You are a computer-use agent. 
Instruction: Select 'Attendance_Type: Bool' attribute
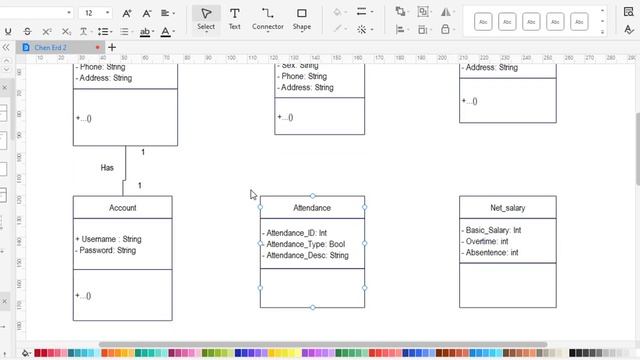(x=304, y=244)
